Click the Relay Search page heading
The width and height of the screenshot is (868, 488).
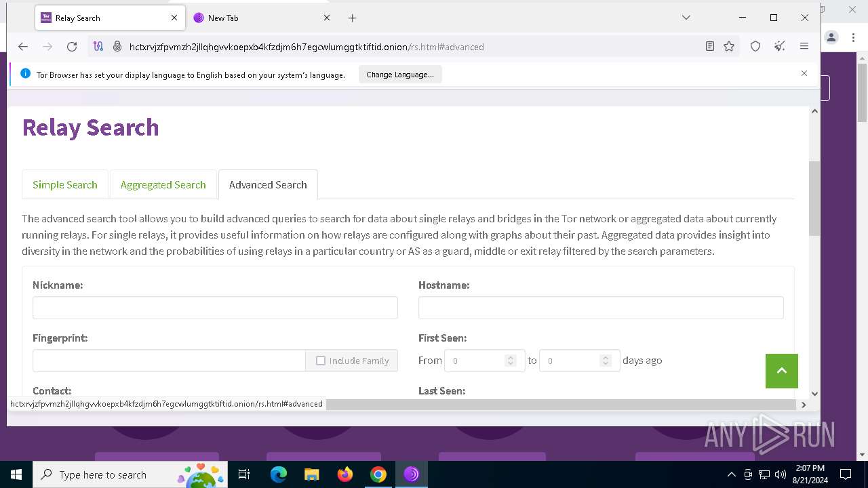90,127
